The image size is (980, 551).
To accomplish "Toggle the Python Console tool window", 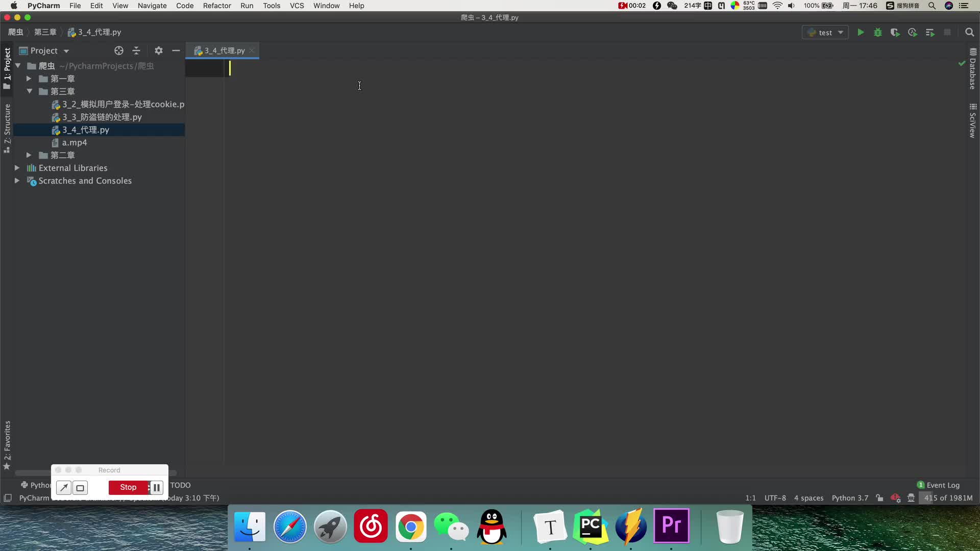I will point(35,485).
